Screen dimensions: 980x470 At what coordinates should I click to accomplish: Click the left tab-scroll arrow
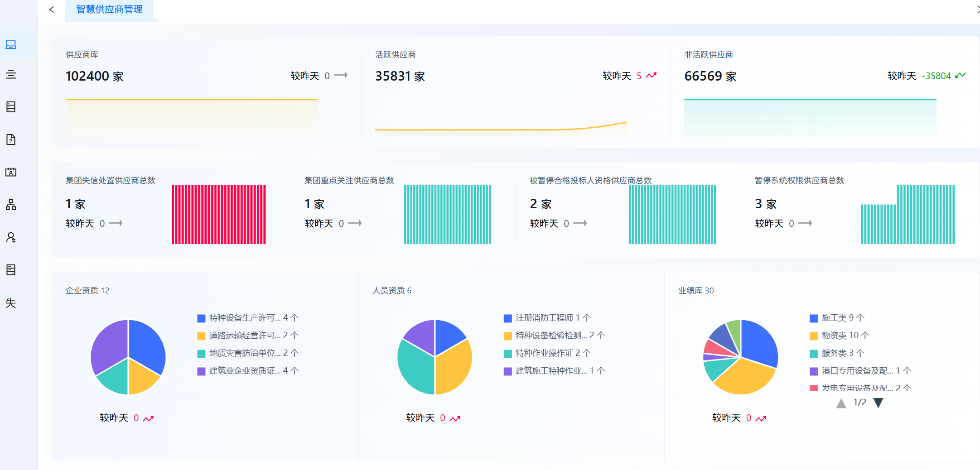click(x=52, y=10)
